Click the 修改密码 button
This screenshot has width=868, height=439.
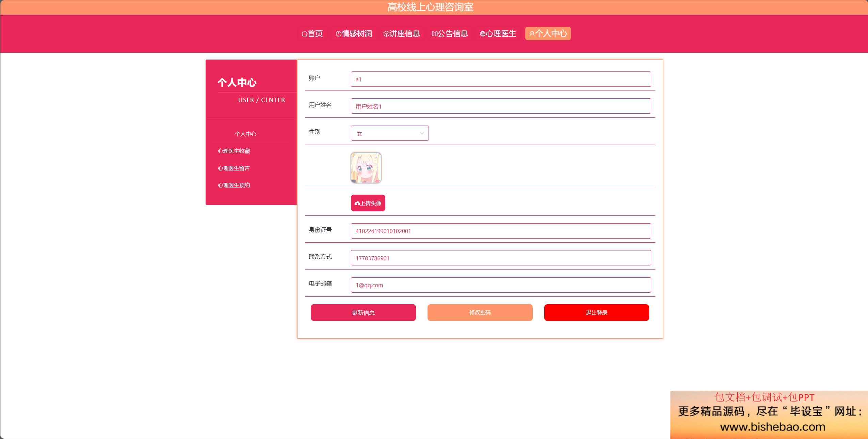[x=480, y=312]
